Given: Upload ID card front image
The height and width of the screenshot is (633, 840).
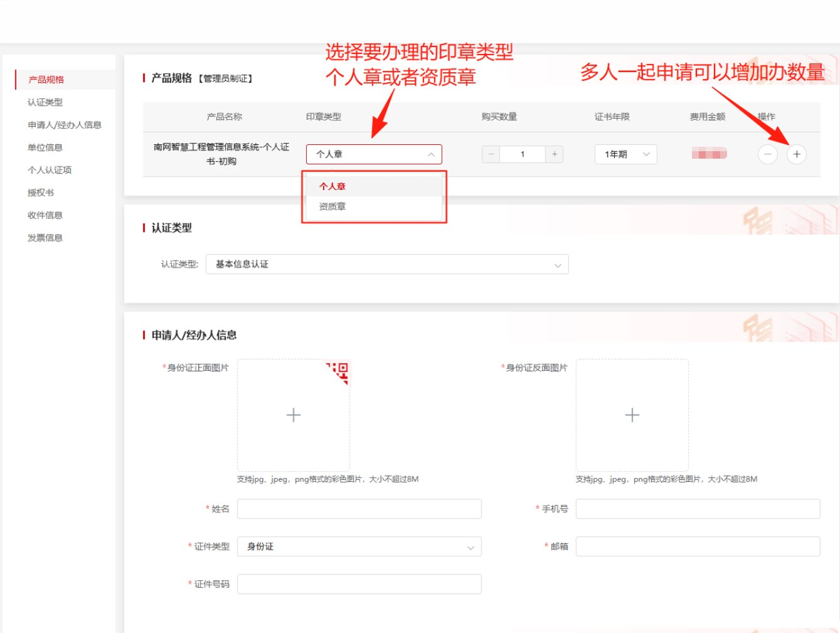Looking at the screenshot, I should point(293,415).
